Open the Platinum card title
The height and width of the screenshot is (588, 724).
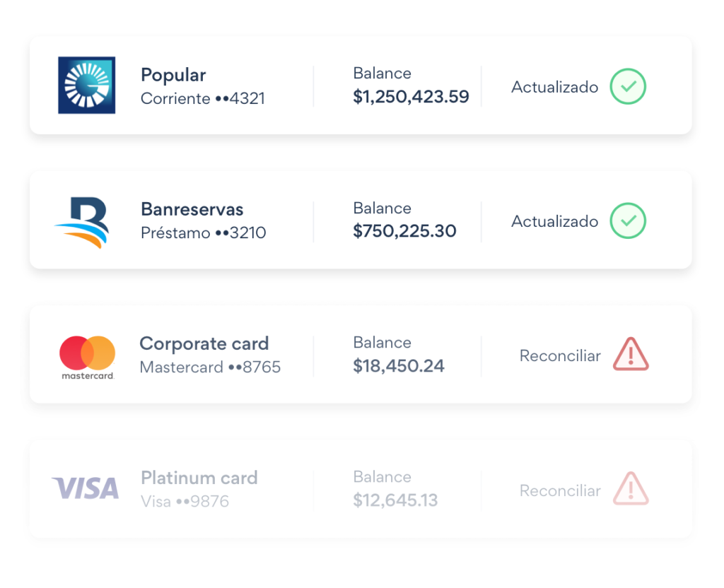[x=199, y=478]
